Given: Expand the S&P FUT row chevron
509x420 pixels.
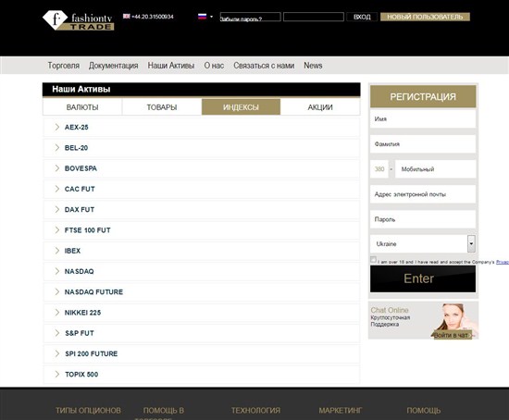Looking at the screenshot, I should tap(57, 333).
